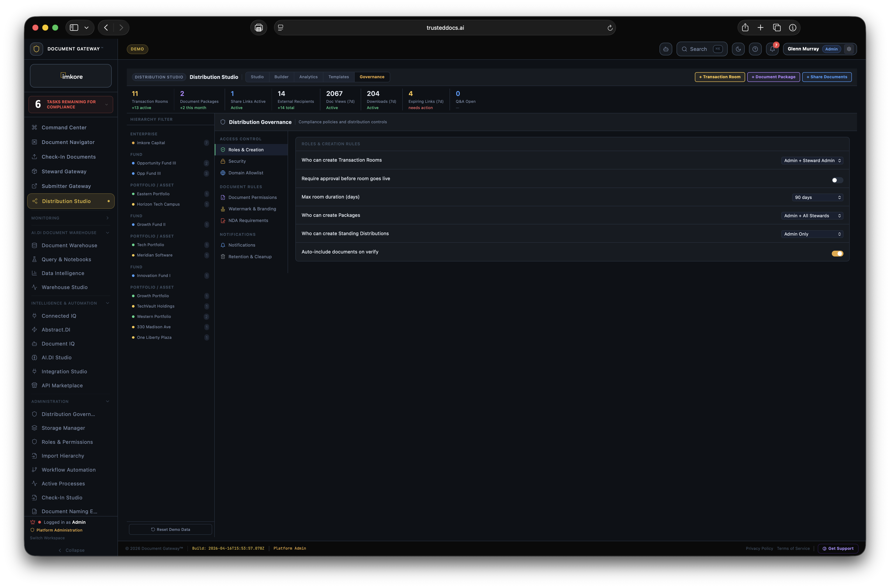Filter by Opportunity Fund III
This screenshot has height=588, width=890.
170,163
